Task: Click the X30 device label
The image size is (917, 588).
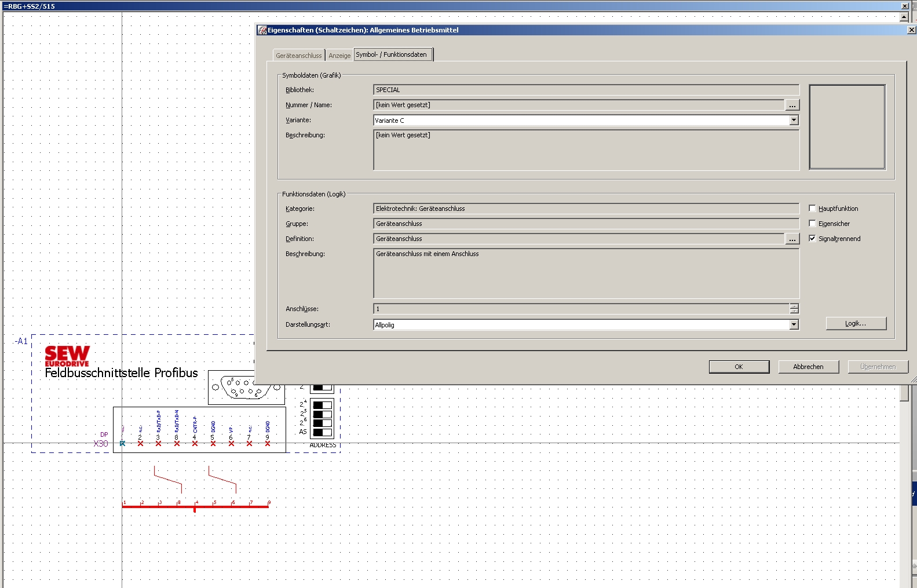Action: tap(101, 444)
